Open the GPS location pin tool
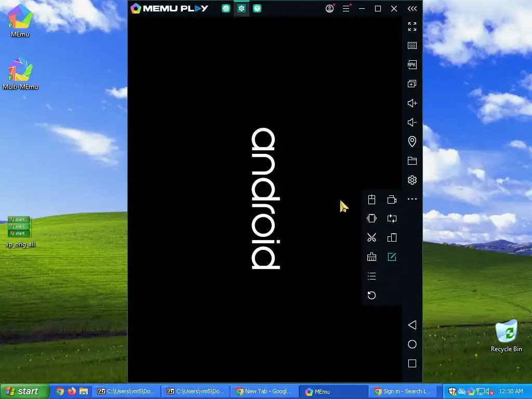This screenshot has width=532, height=399. point(412,141)
